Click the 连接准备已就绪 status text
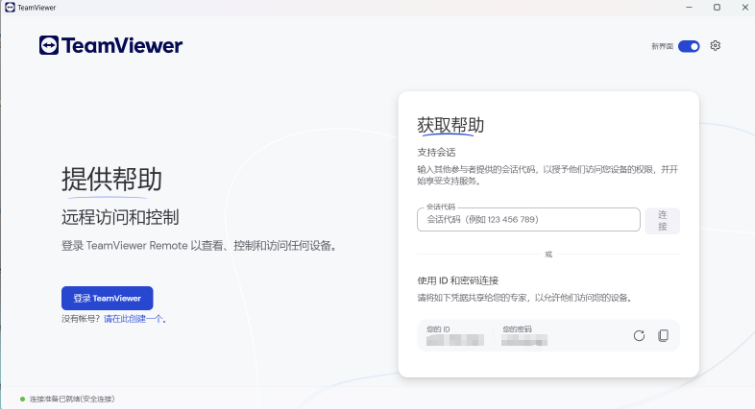755x409 pixels. [x=72, y=399]
